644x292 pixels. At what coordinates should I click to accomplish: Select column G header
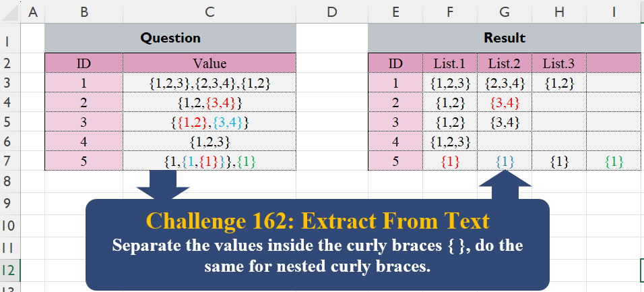[504, 12]
